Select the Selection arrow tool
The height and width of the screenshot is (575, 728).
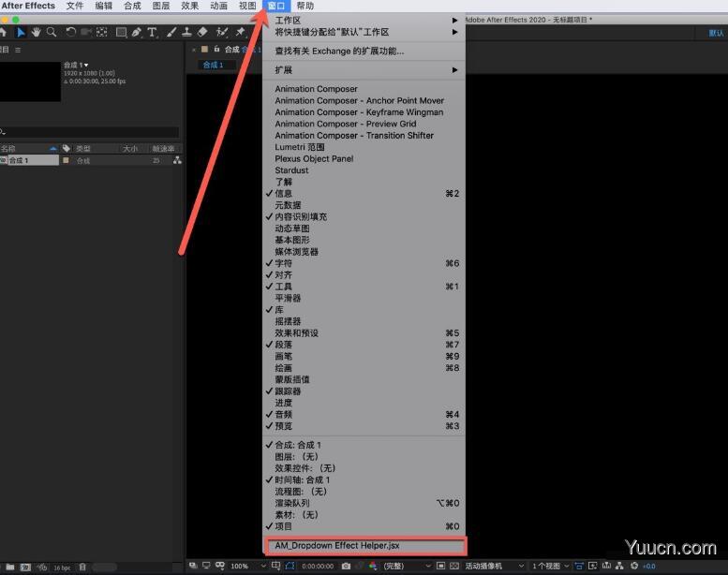coord(21,33)
